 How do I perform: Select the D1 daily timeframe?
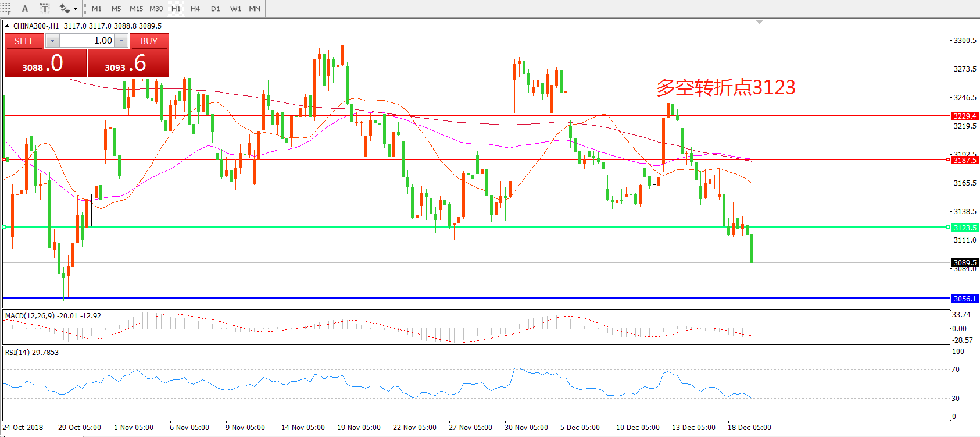click(x=216, y=9)
